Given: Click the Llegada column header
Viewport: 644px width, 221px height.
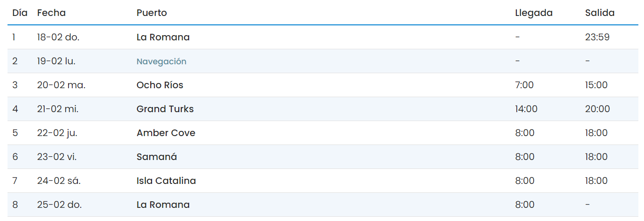Looking at the screenshot, I should (x=534, y=13).
